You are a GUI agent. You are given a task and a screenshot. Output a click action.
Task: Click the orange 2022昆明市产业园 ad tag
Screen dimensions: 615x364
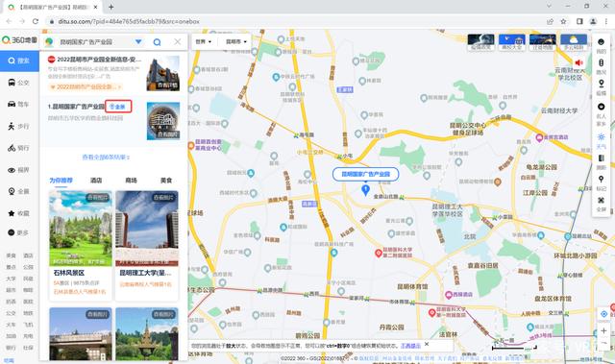[86, 86]
